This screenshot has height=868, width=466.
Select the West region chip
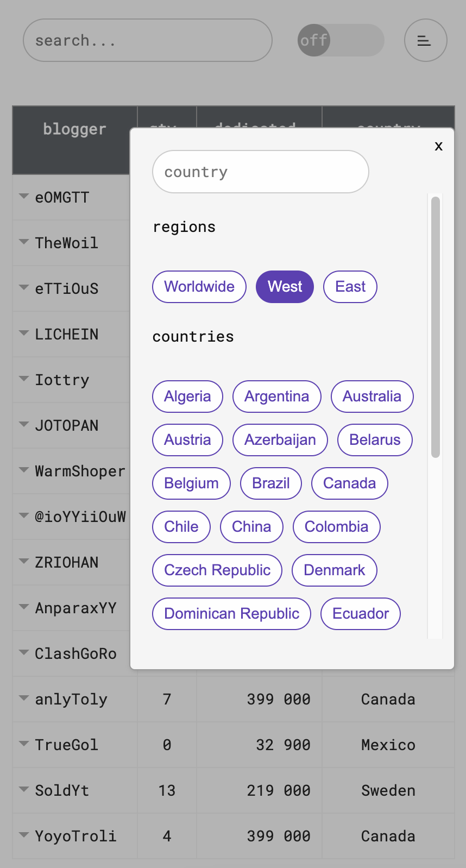285,287
